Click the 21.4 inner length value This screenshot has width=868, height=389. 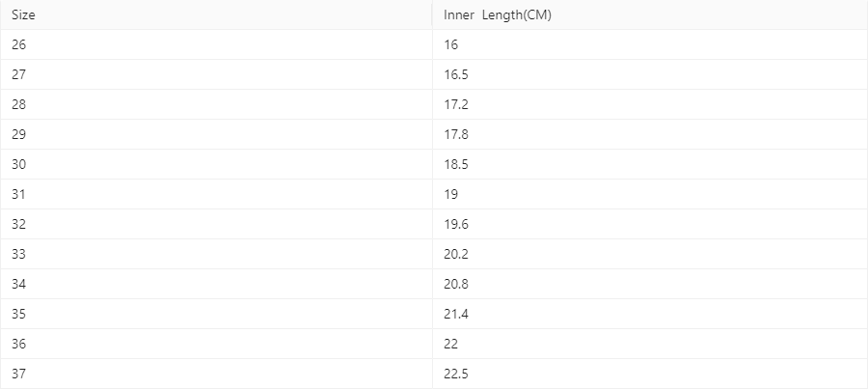(x=456, y=315)
